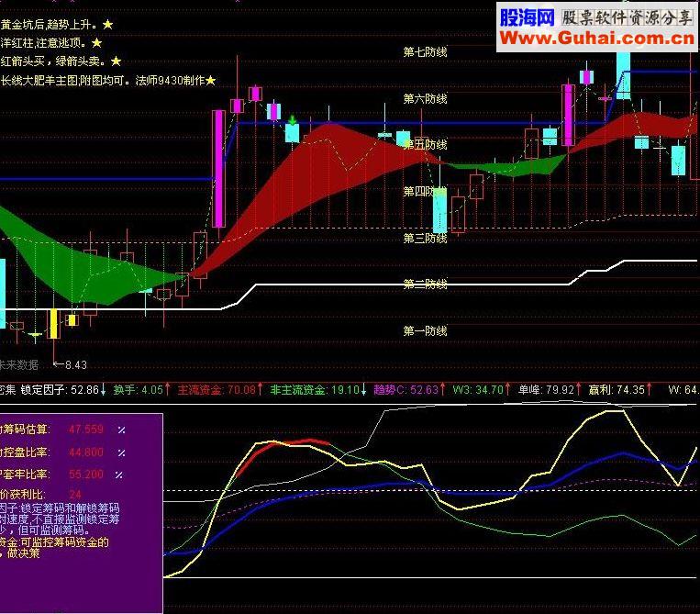Viewport: 700px width, 614px height.
Task: Click the 单峰: 79.92 readout
Action: [x=546, y=390]
